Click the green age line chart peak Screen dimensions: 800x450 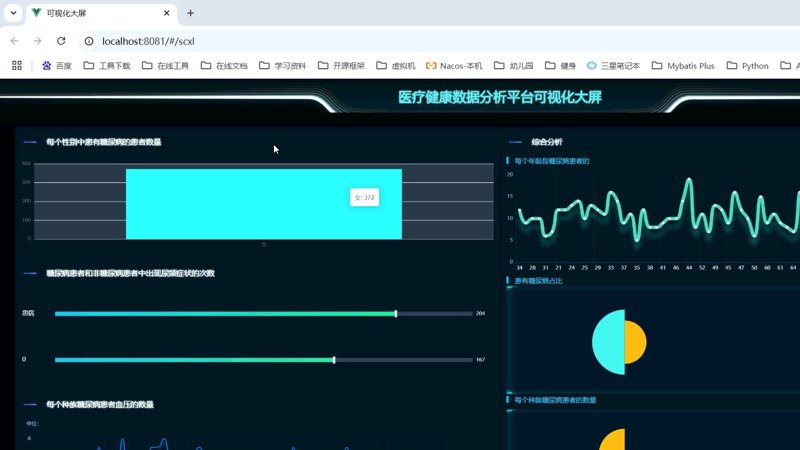[x=689, y=180]
